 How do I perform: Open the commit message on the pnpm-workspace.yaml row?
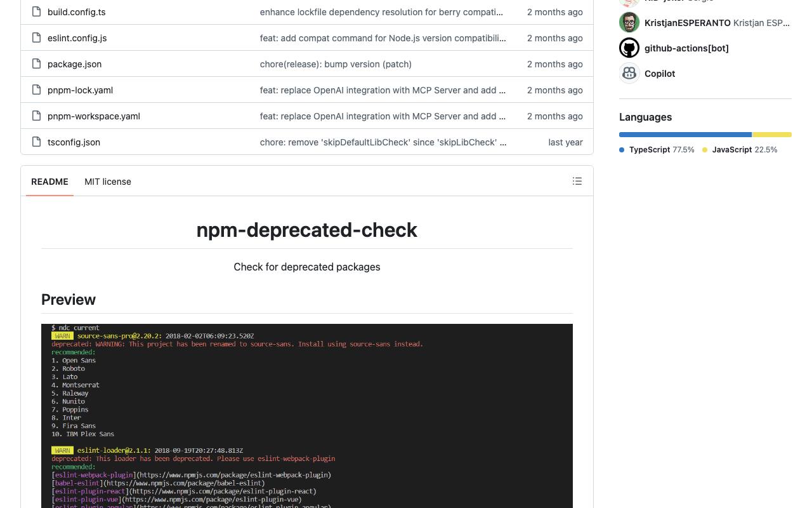point(383,116)
